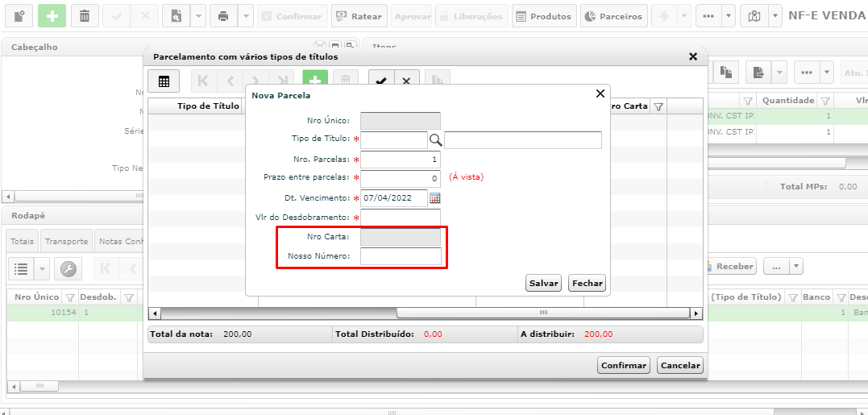
Task: Click the Tipo de Título code input field
Action: 394,140
